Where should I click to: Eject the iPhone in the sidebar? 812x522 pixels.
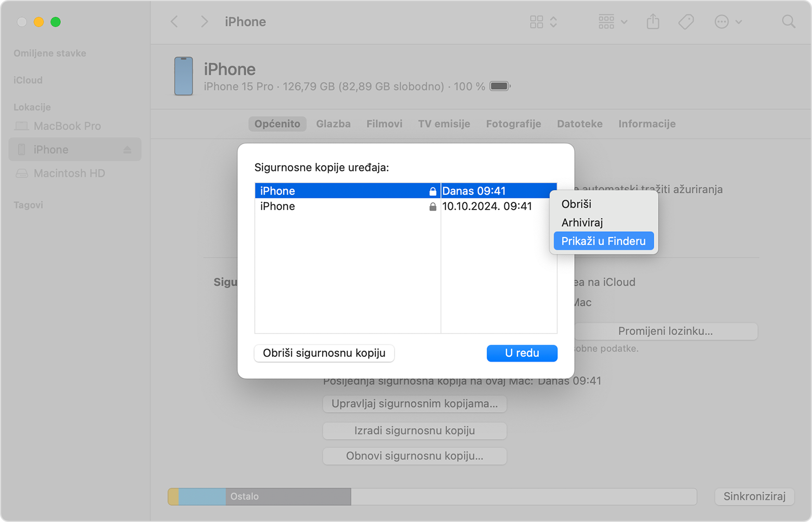tap(127, 150)
